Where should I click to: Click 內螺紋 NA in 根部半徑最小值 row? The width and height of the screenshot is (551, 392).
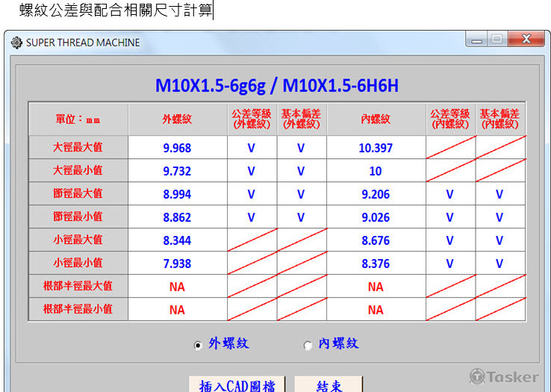376,310
